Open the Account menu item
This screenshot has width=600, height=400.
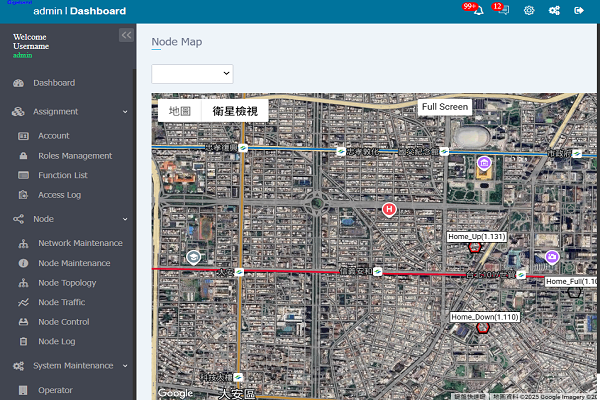(54, 136)
